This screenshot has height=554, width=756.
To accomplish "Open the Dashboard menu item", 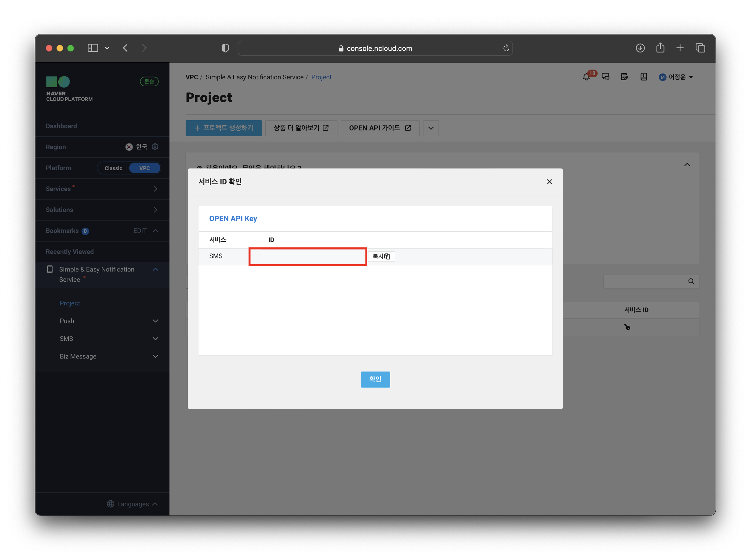I will point(61,126).
